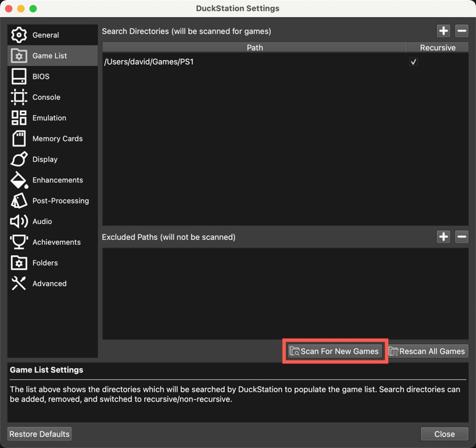Switch to Display settings label
The width and height of the screenshot is (476, 448).
[45, 159]
